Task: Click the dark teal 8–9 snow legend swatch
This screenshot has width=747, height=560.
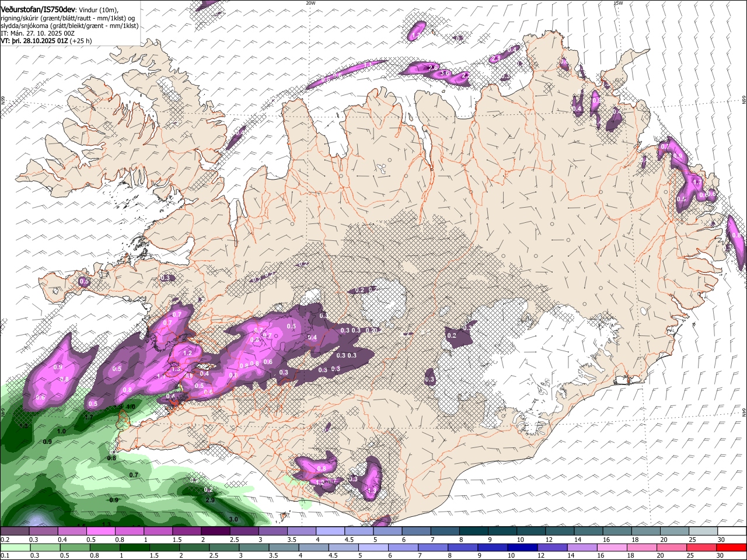Action: [474, 531]
